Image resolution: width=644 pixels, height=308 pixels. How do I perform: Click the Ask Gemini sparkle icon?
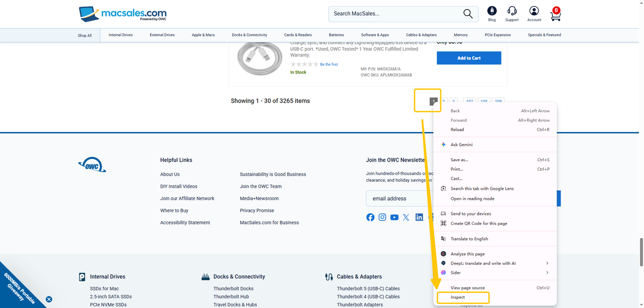point(443,144)
